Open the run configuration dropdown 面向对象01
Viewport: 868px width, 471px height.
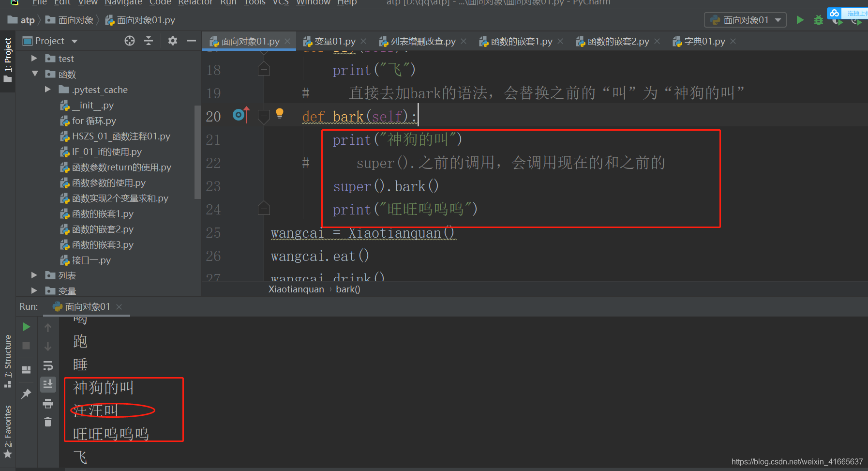coord(745,20)
